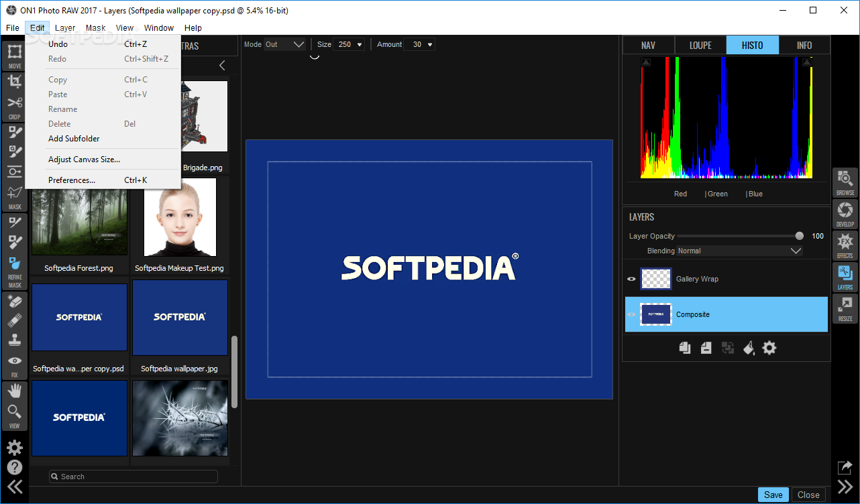Click the back chevron in browser panel

pyautogui.click(x=222, y=65)
